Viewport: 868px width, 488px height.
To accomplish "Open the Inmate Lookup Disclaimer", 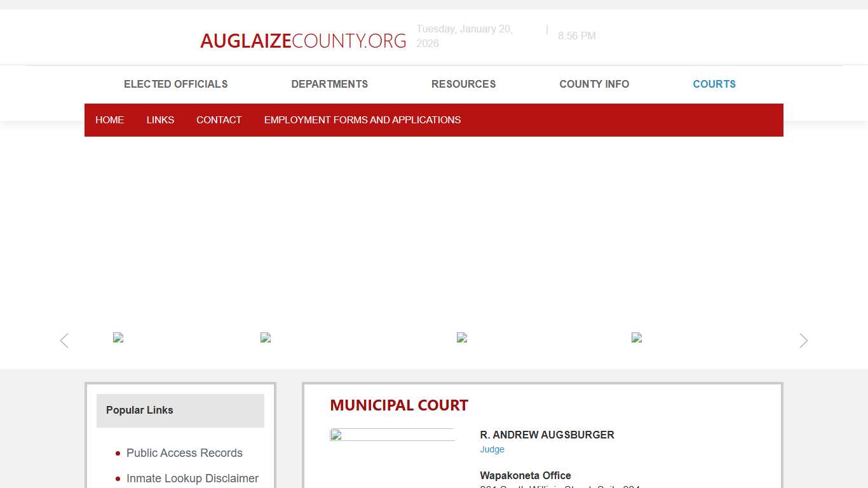I will 193,478.
